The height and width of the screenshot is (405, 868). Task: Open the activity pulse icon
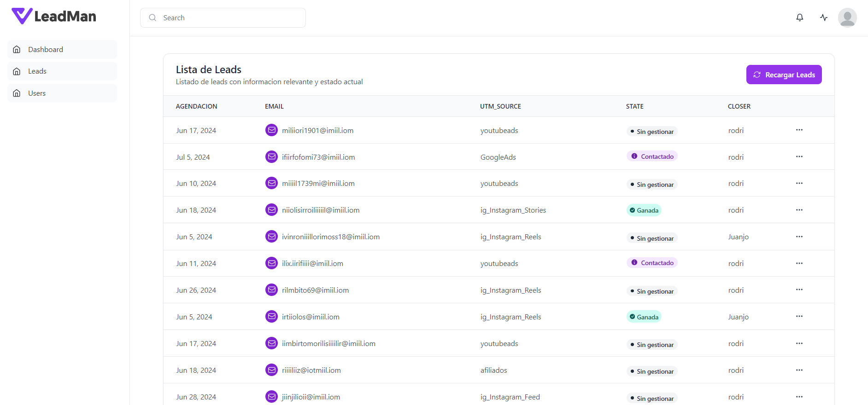824,17
